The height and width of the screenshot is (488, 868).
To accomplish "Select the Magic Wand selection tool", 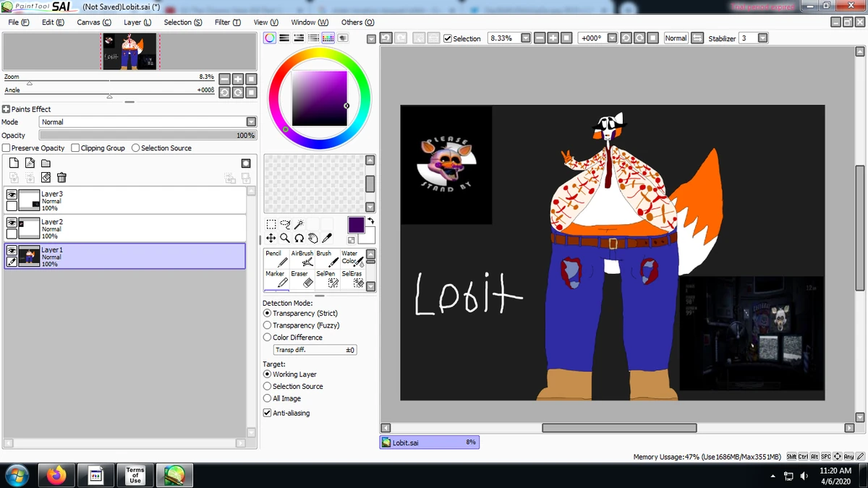I will 299,223.
